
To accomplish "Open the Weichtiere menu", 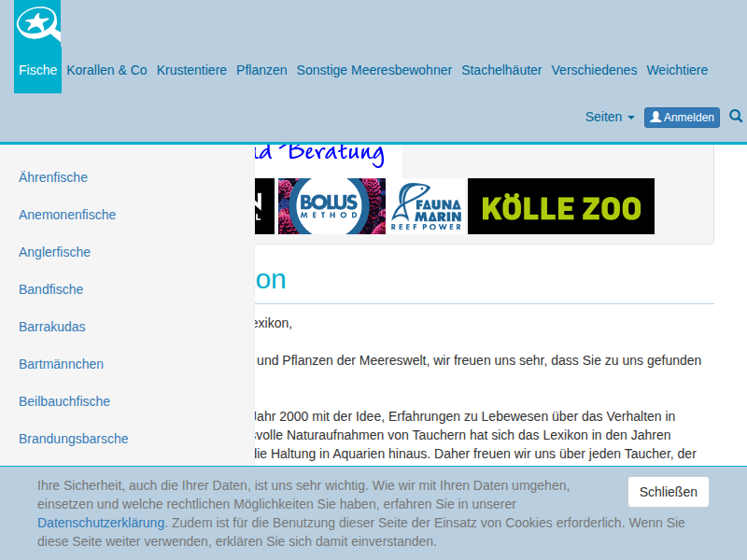I will coord(677,70).
